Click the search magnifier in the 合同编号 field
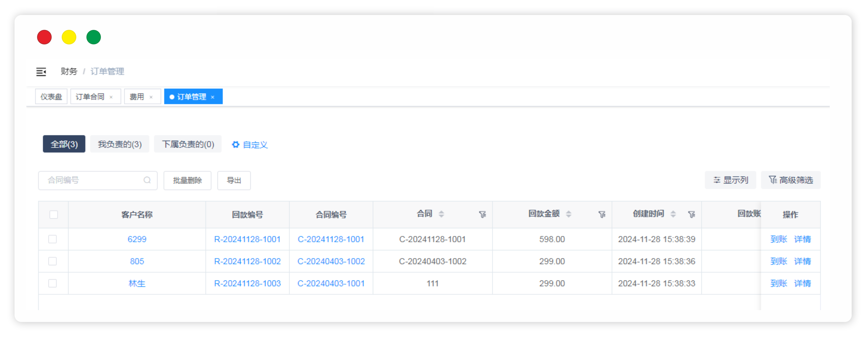The image size is (868, 338). click(x=147, y=180)
